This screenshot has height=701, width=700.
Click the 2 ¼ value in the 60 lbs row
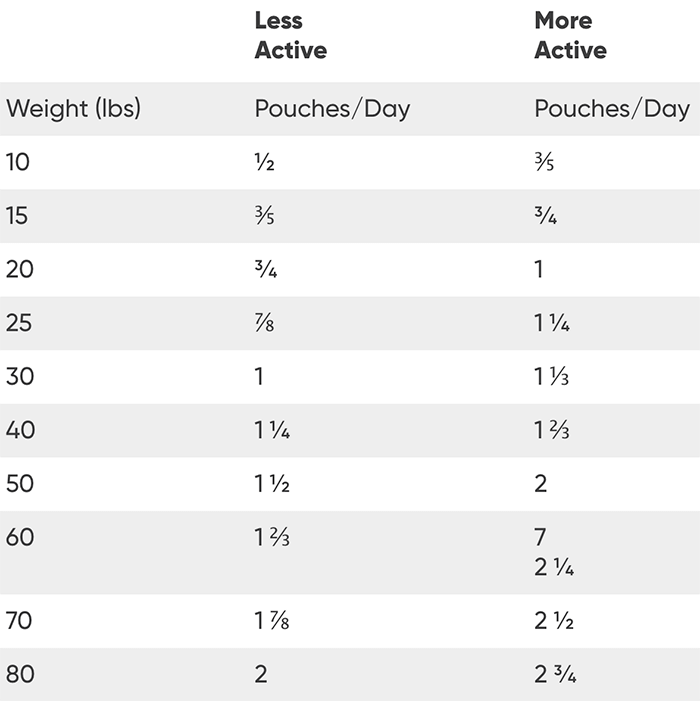554,568
